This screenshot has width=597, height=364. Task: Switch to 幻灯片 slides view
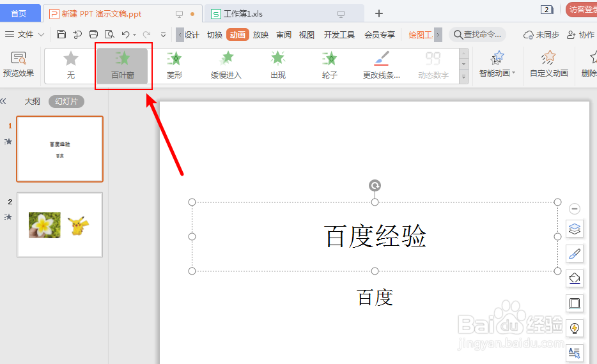[66, 102]
